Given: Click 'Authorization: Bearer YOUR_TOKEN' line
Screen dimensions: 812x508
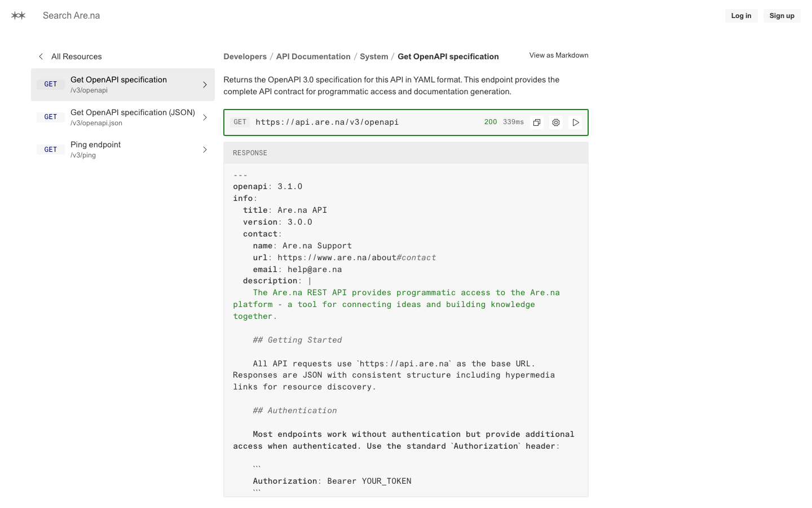Looking at the screenshot, I should 332,481.
